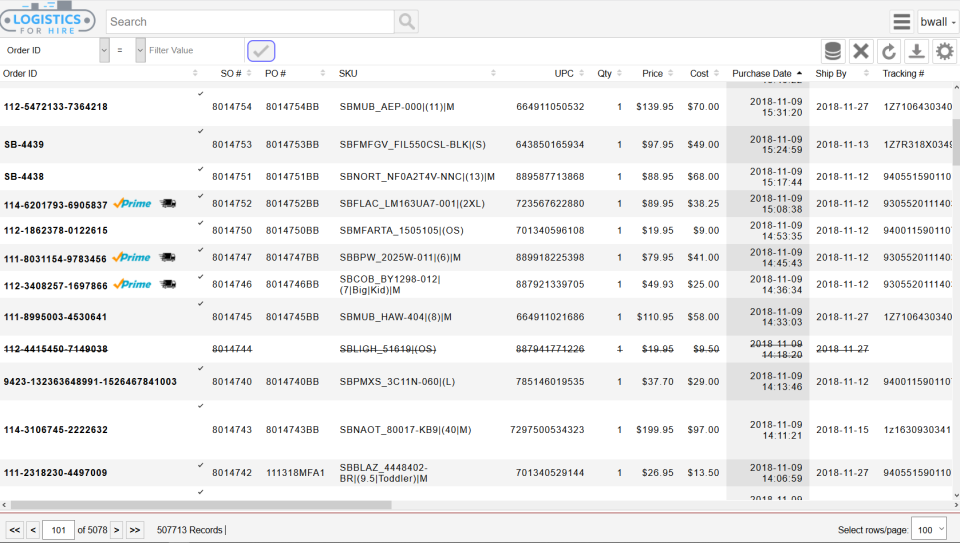Click the Logistics For Hire logo

48,18
